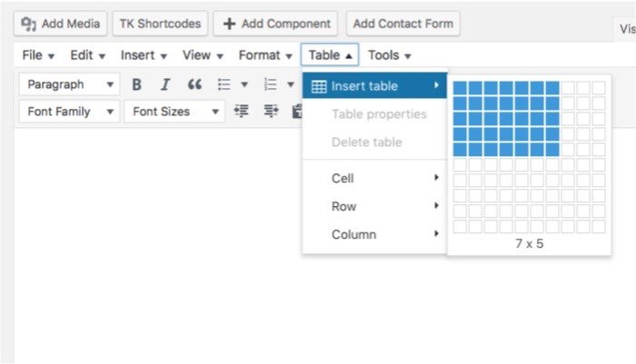Click the decrease indent icon

242,112
